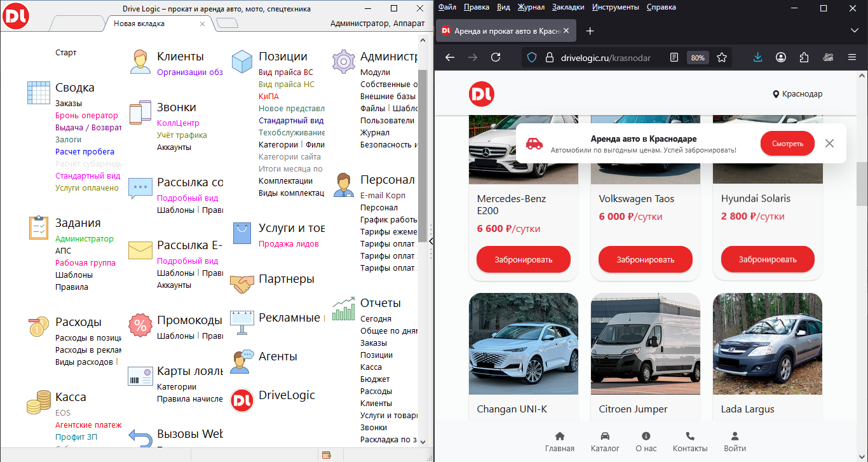Open the Отчеты bar chart icon
This screenshot has width=868, height=462.
point(344,308)
